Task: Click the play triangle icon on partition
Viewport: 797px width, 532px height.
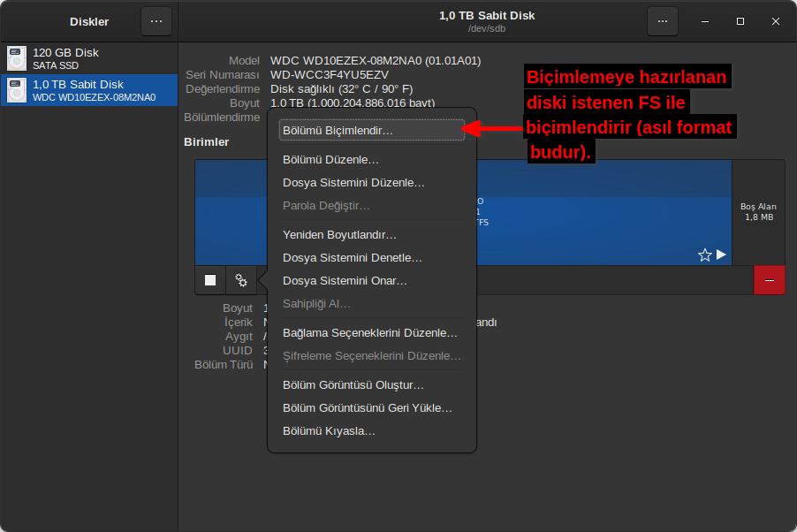Action: 721,255
